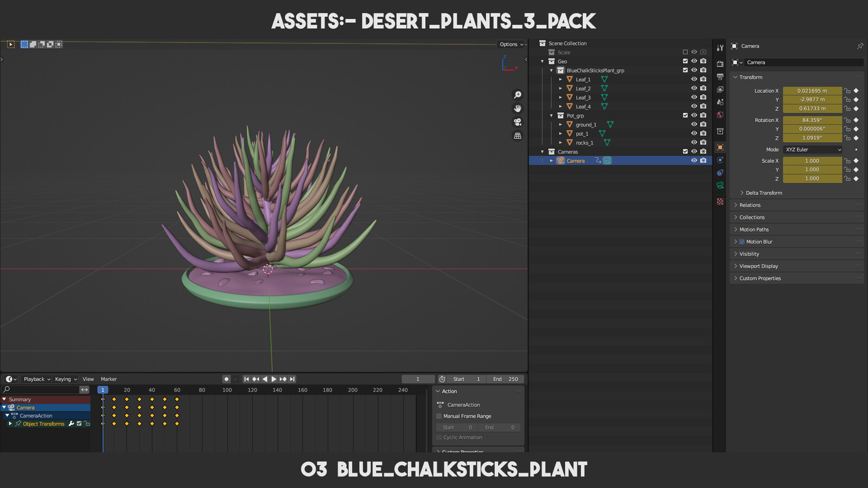Click the Pan hand gizmo in viewport
The height and width of the screenshot is (488, 868).
pyautogui.click(x=518, y=108)
